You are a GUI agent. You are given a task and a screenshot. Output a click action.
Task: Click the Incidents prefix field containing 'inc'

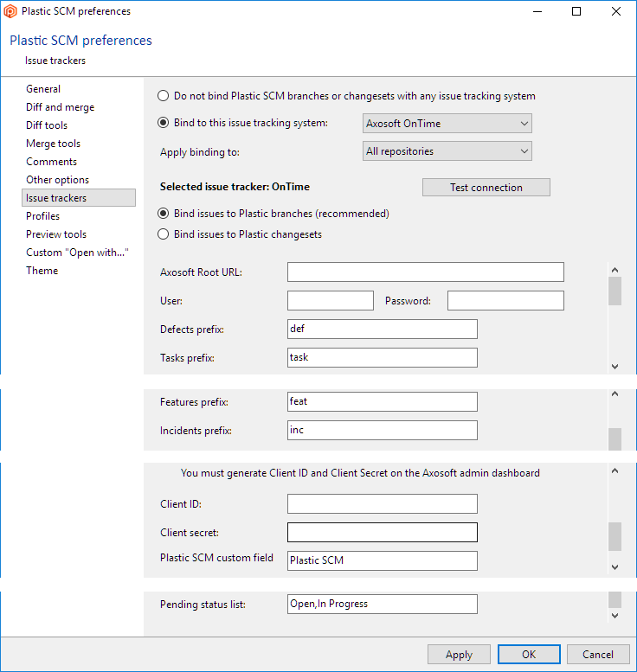pyautogui.click(x=383, y=430)
